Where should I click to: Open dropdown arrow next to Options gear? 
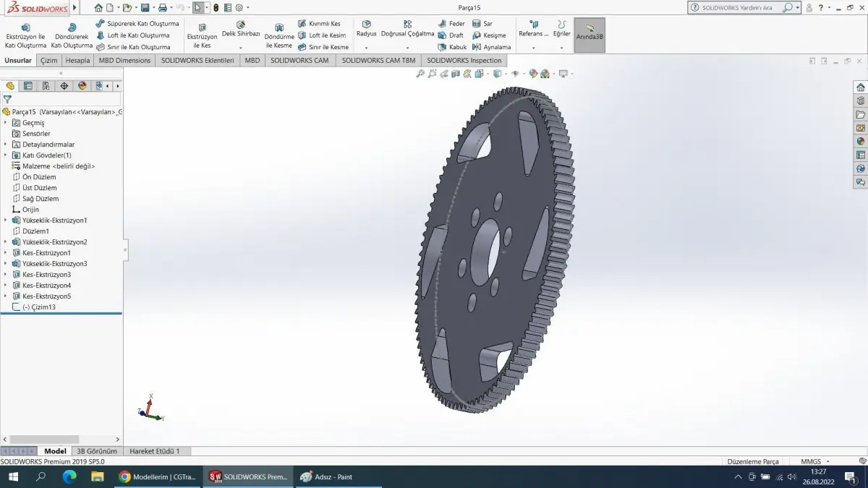pyautogui.click(x=247, y=7)
